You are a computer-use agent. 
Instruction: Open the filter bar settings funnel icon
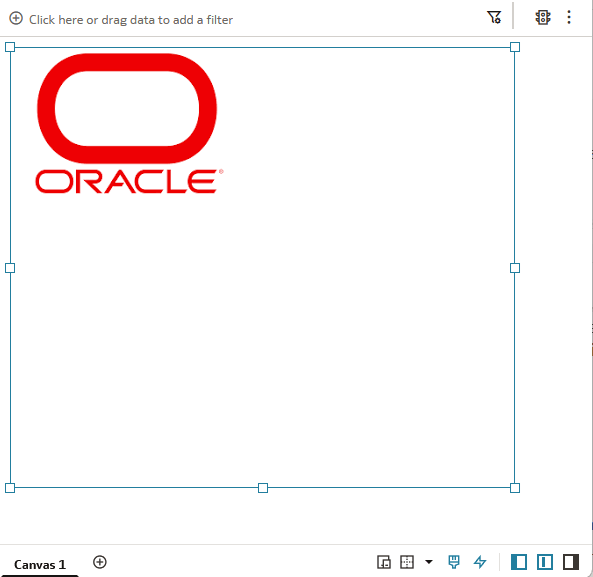click(494, 17)
